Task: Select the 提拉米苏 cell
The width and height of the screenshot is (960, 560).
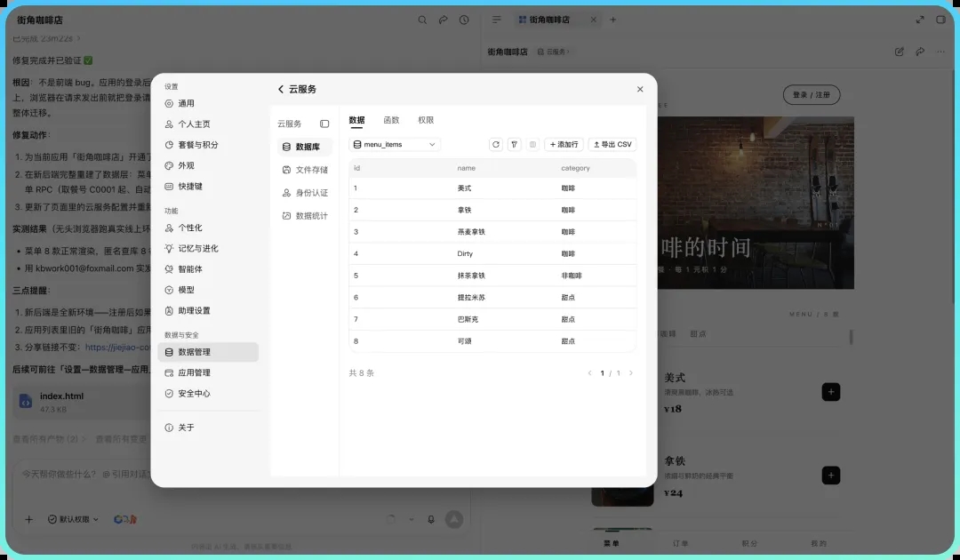Action: tap(471, 298)
